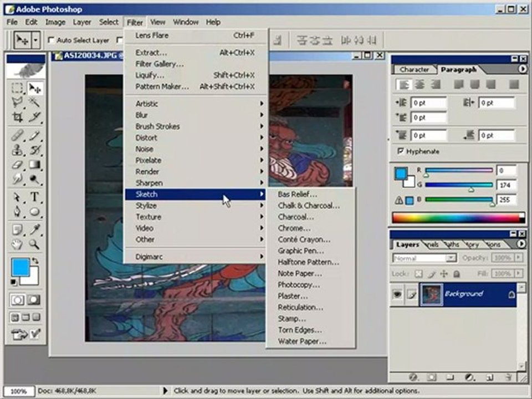This screenshot has width=532, height=399.
Task: Open Opacity slider arrow in Layers
Action: pyautogui.click(x=519, y=258)
